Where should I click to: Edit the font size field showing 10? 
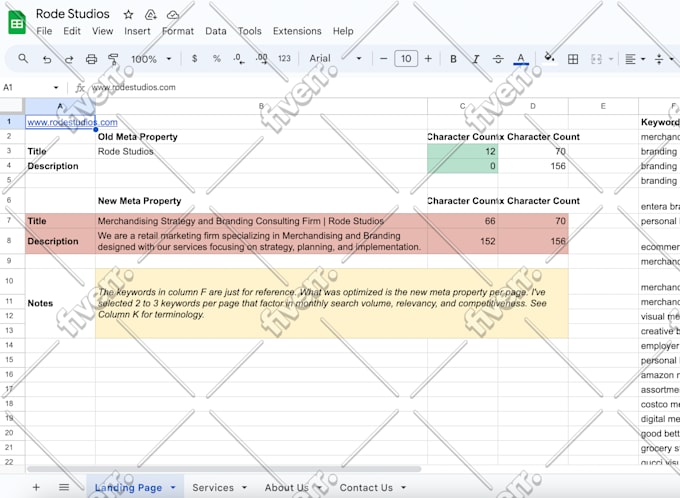click(x=406, y=59)
